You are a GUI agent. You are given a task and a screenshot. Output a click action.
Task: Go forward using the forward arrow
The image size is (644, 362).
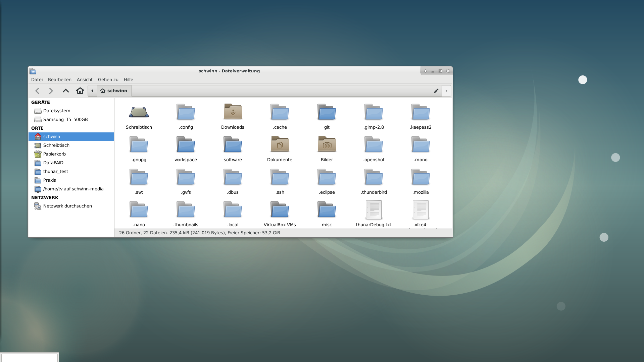(x=51, y=91)
